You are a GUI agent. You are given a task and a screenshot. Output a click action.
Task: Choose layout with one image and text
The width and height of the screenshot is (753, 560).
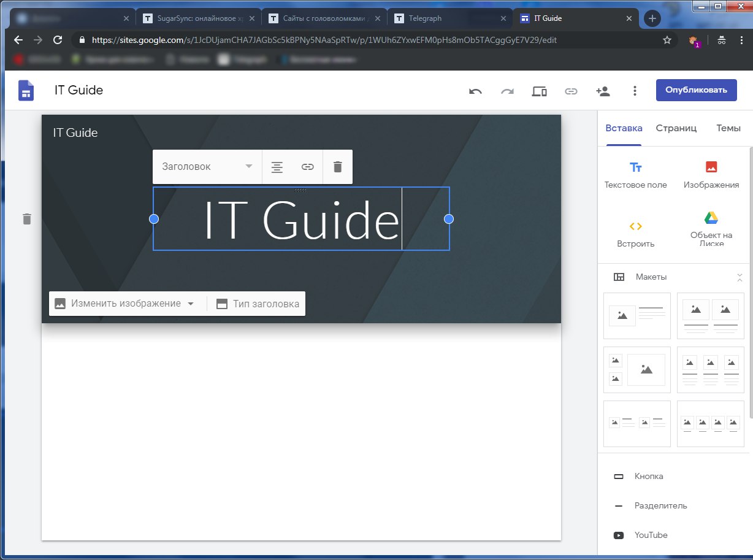[637, 316]
